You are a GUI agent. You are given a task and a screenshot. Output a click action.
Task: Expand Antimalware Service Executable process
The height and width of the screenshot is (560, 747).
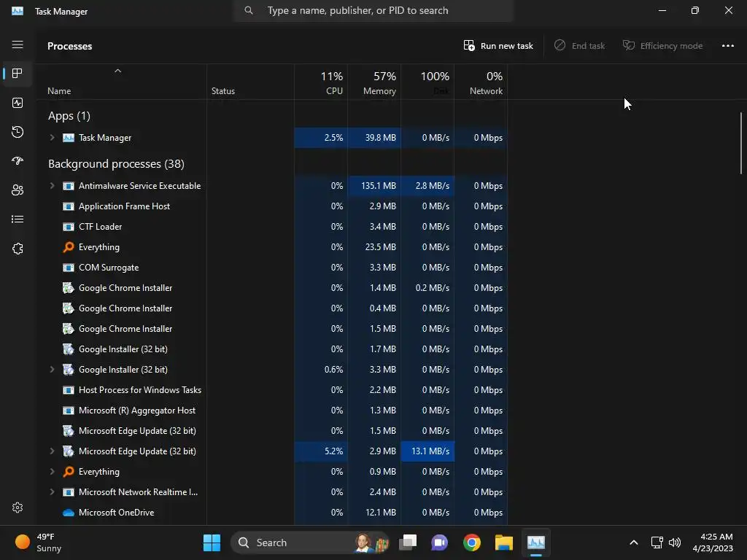pyautogui.click(x=52, y=186)
